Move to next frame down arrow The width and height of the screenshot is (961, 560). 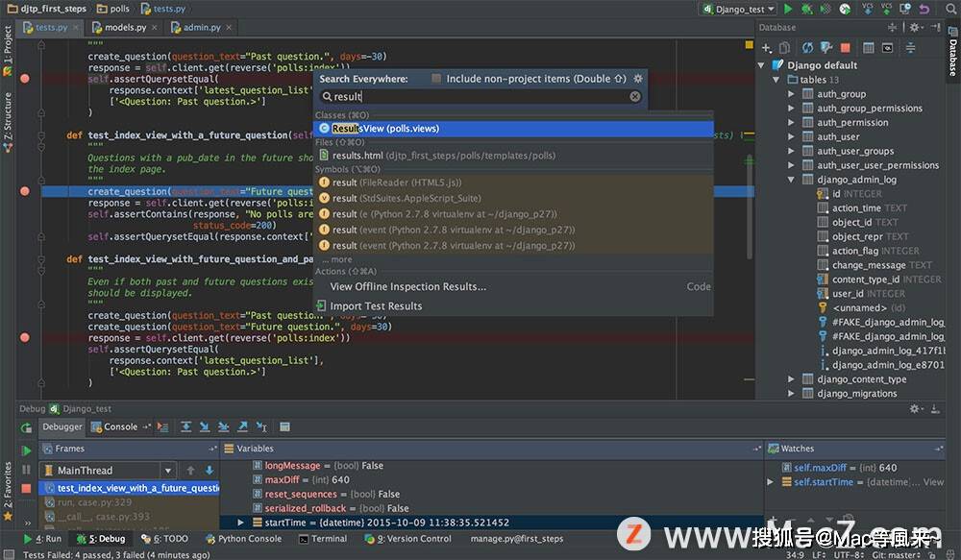tap(209, 470)
